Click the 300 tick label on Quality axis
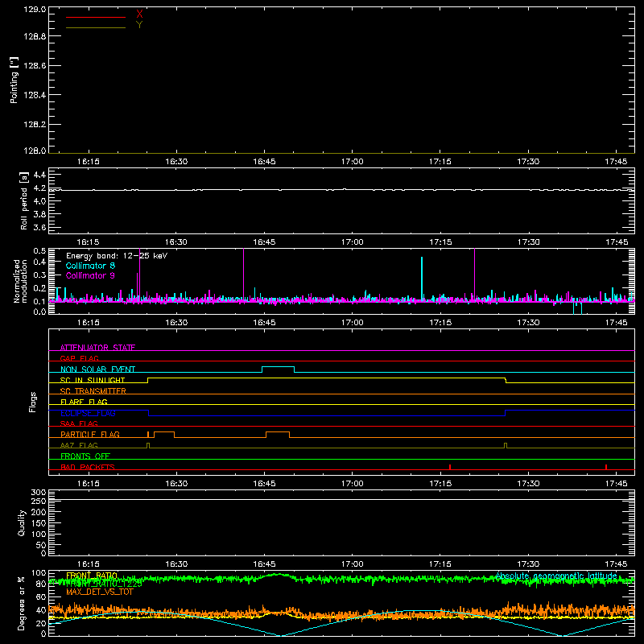644x644 pixels. click(39, 492)
